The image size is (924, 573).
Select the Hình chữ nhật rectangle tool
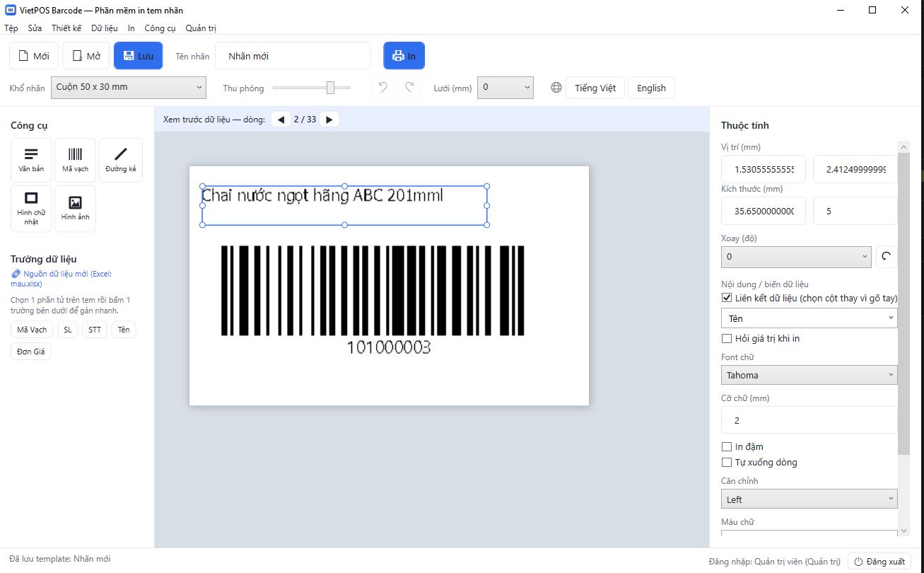point(31,208)
